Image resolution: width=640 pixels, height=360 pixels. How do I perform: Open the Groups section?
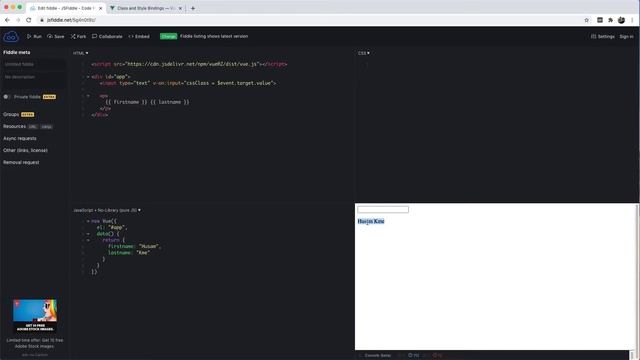point(11,114)
